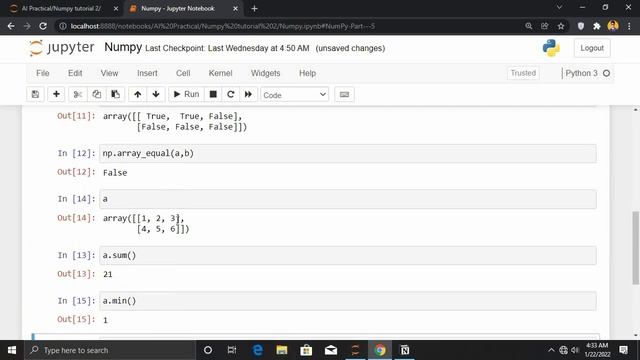Click the Python logo icon

(551, 48)
